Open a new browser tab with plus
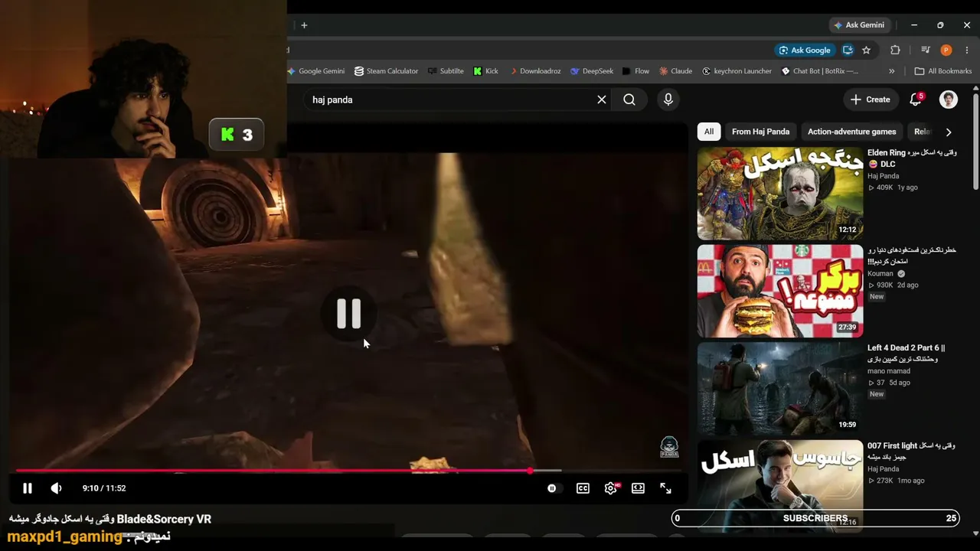Screen dimensions: 980x551 coord(304,25)
